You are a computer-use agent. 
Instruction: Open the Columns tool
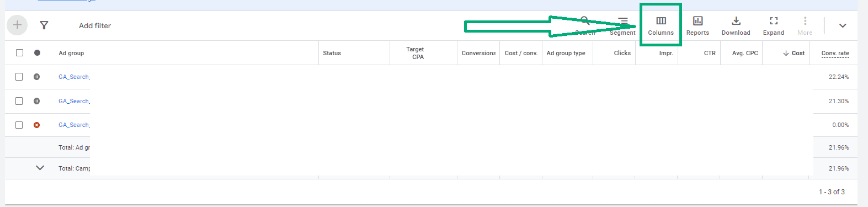pos(661,26)
